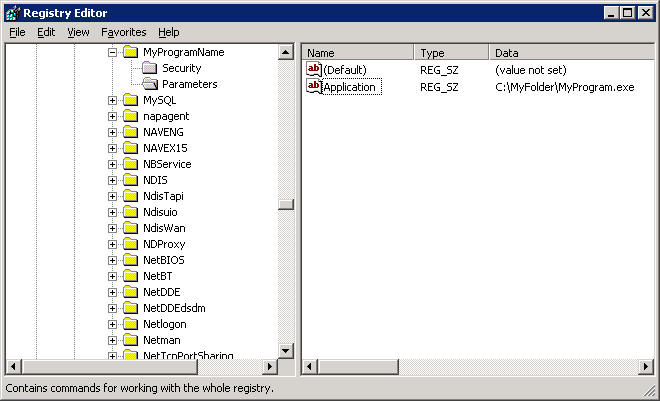Click the Security key folder icon
The image size is (660, 401).
tap(150, 68)
